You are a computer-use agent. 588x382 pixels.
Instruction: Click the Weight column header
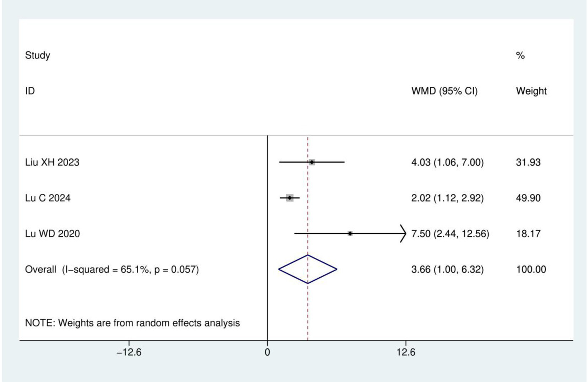click(x=531, y=91)
